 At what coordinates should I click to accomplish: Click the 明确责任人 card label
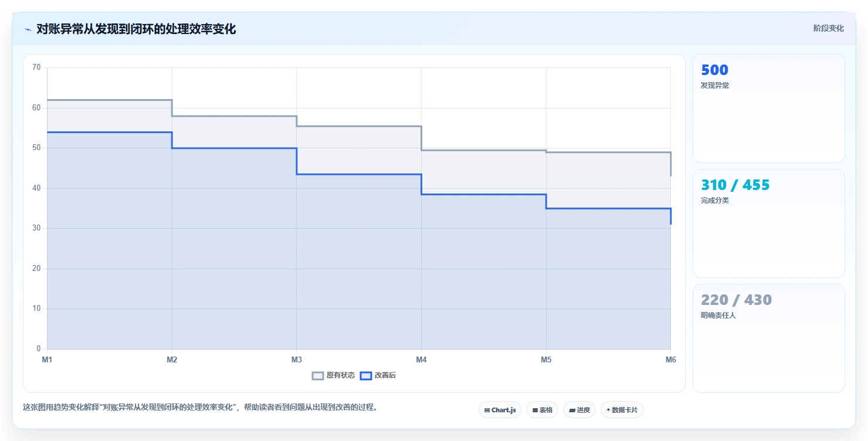pyautogui.click(x=718, y=316)
